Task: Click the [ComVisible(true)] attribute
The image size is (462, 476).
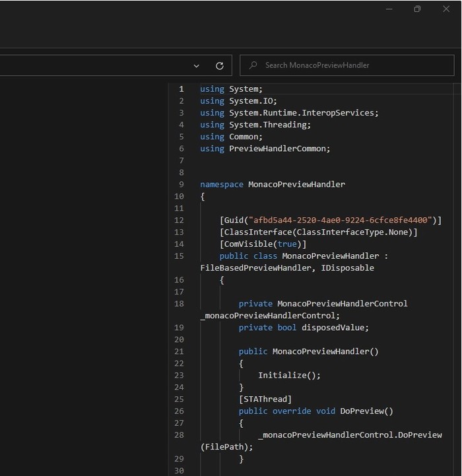Action: [263, 244]
